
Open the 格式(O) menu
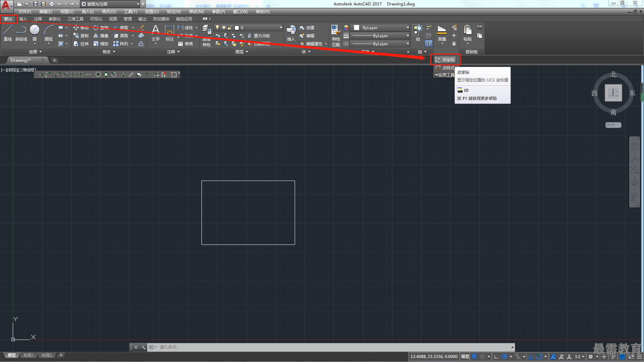tap(109, 12)
